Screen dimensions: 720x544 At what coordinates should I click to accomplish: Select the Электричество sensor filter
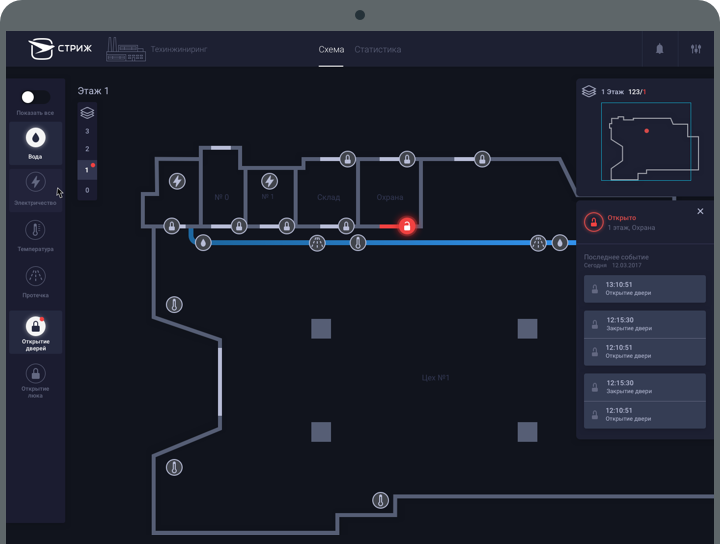(x=36, y=187)
